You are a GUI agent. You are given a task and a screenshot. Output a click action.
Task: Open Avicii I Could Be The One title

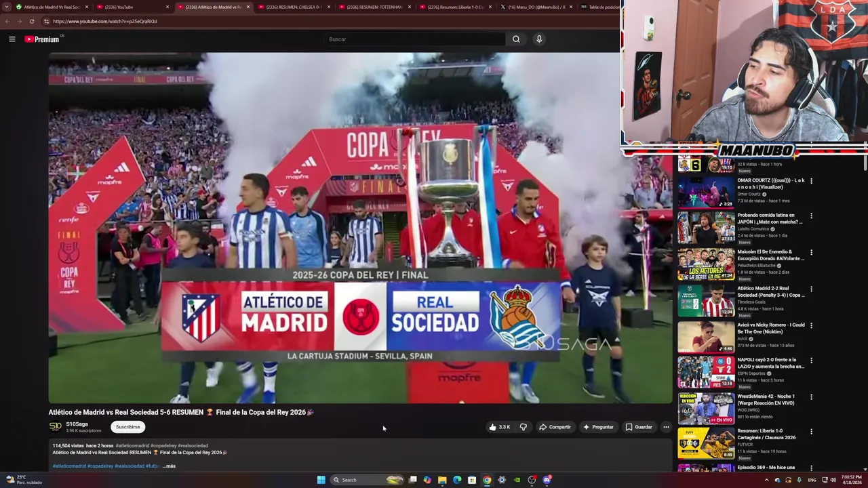point(771,328)
